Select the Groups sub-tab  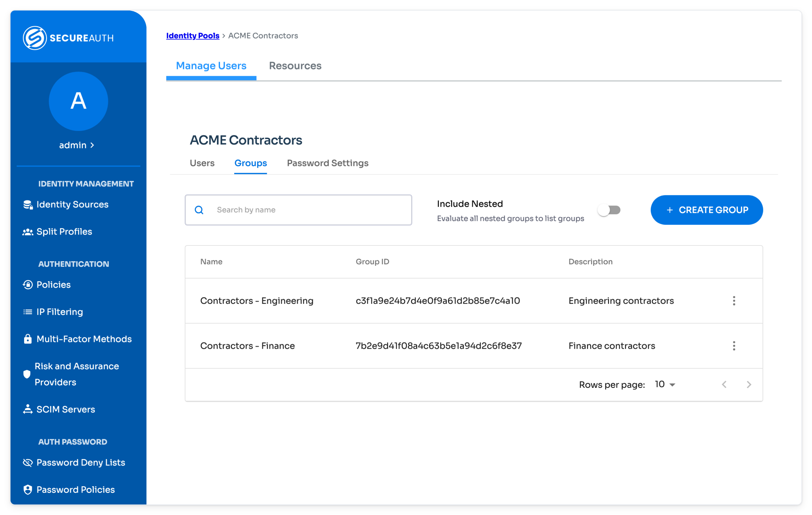251,163
